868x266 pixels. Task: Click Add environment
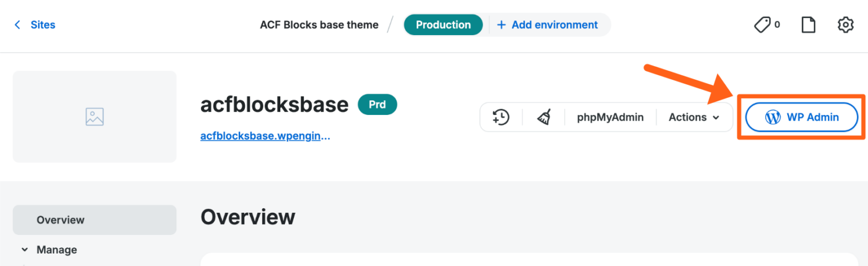pyautogui.click(x=547, y=25)
